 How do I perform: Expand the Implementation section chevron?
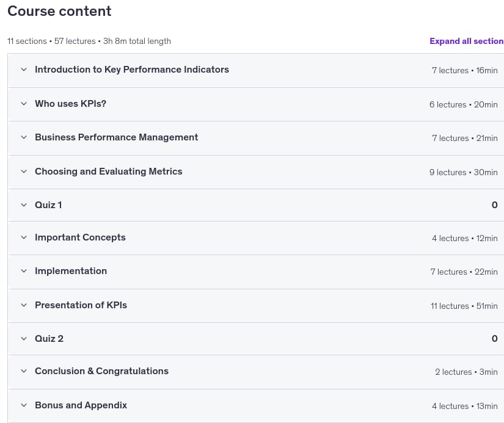tap(24, 271)
